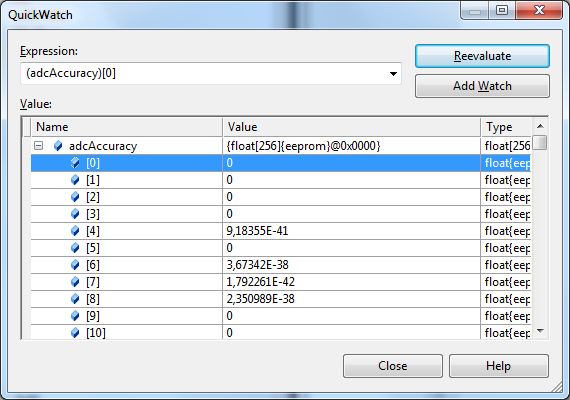Click the cube icon for element [4]
Screen dimensions: 570x400
(75, 231)
